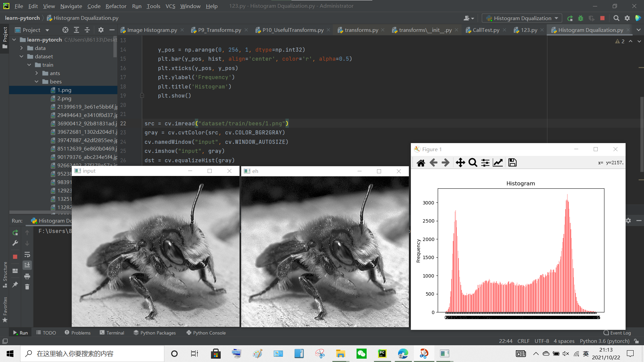The width and height of the screenshot is (644, 362).
Task: Open the run configuration dropdown
Action: click(522, 18)
